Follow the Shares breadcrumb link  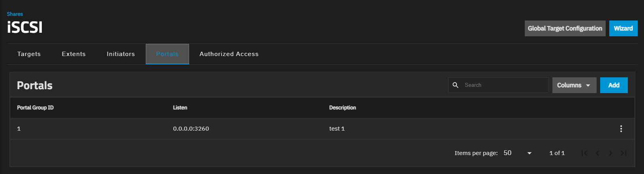click(x=15, y=14)
